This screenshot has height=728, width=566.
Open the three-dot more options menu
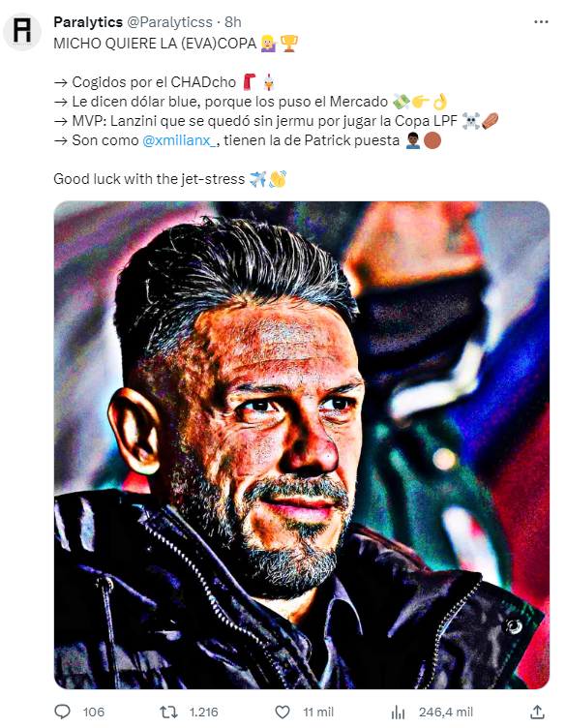pyautogui.click(x=541, y=22)
